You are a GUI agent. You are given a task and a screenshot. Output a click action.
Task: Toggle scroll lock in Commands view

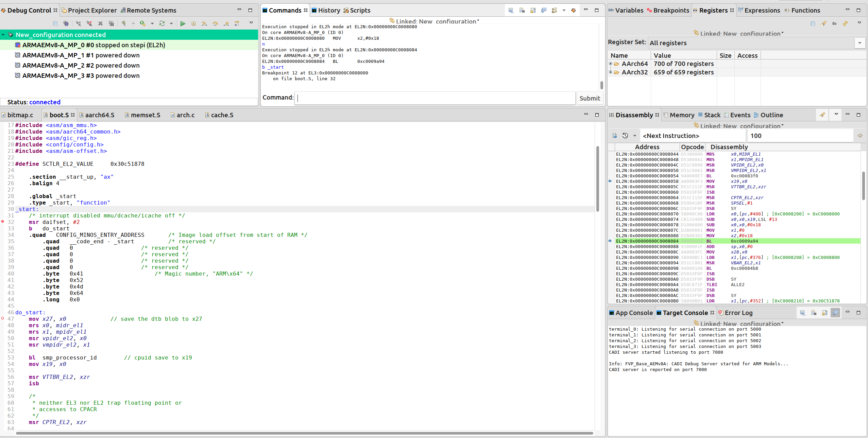click(533, 11)
